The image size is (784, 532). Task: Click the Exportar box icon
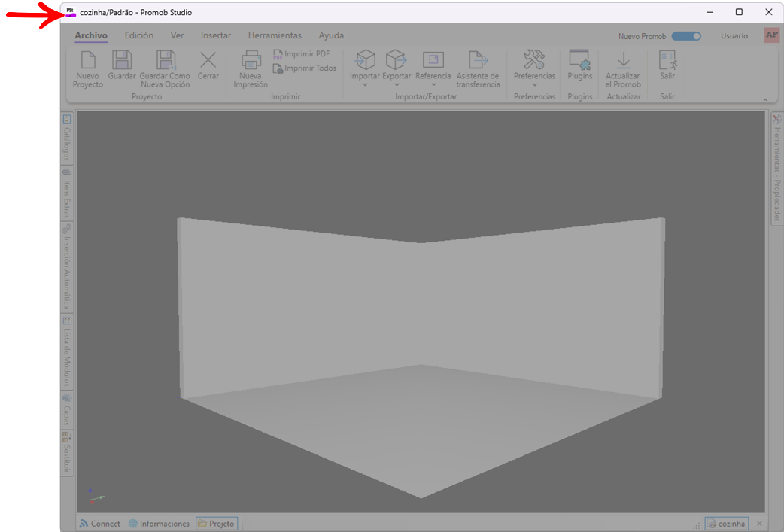pos(397,60)
